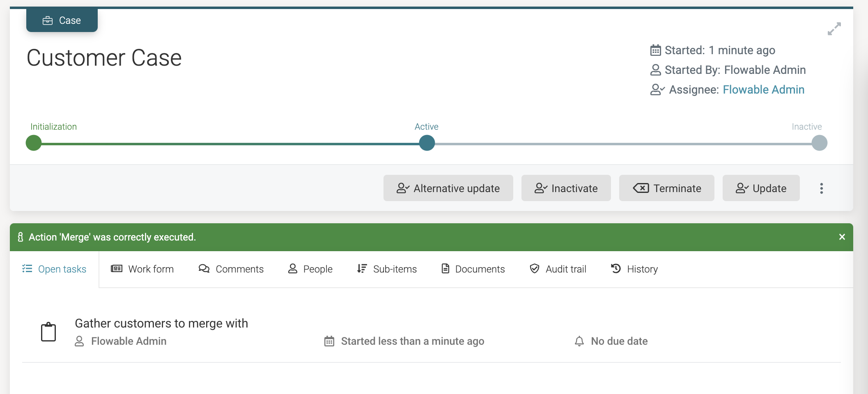Click the clipboard task icon
Image resolution: width=868 pixels, height=394 pixels.
pos(48,332)
